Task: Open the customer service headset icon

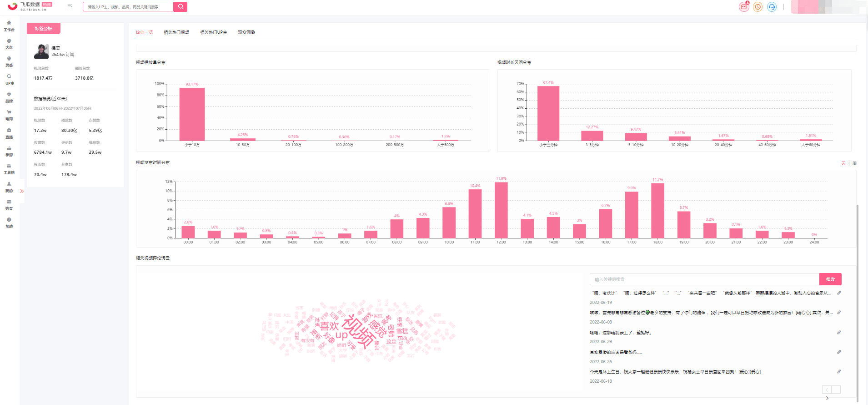Action: tap(772, 7)
